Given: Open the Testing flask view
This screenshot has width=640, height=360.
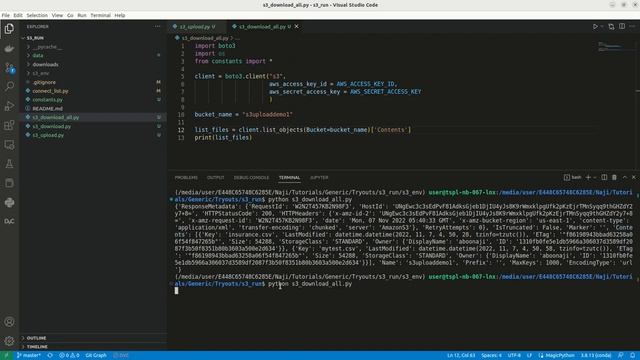Looking at the screenshot, I should click(9, 164).
